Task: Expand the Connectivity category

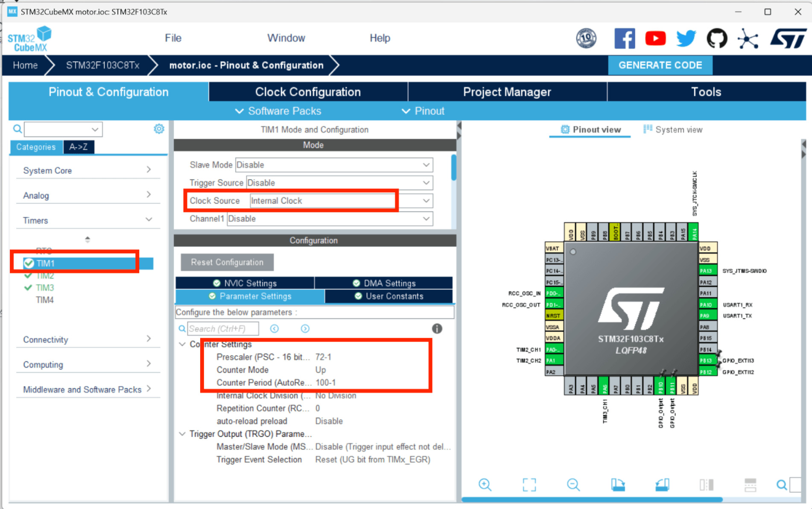Action: pos(88,339)
